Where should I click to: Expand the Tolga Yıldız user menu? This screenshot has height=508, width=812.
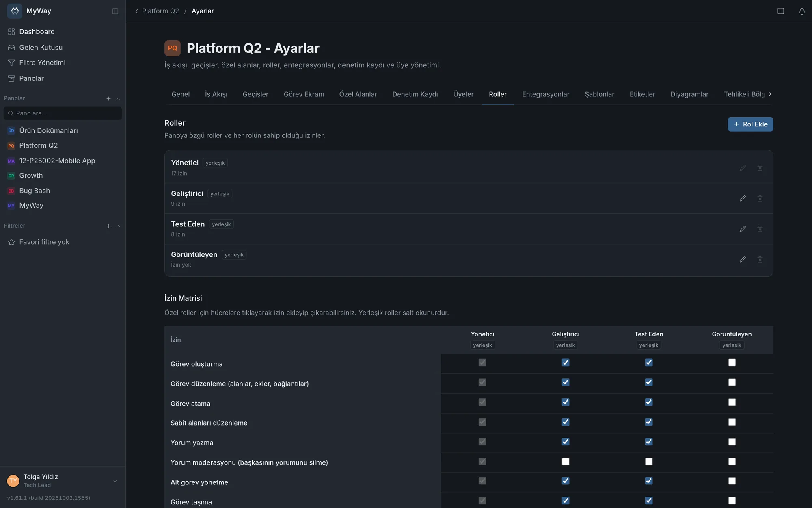[115, 481]
